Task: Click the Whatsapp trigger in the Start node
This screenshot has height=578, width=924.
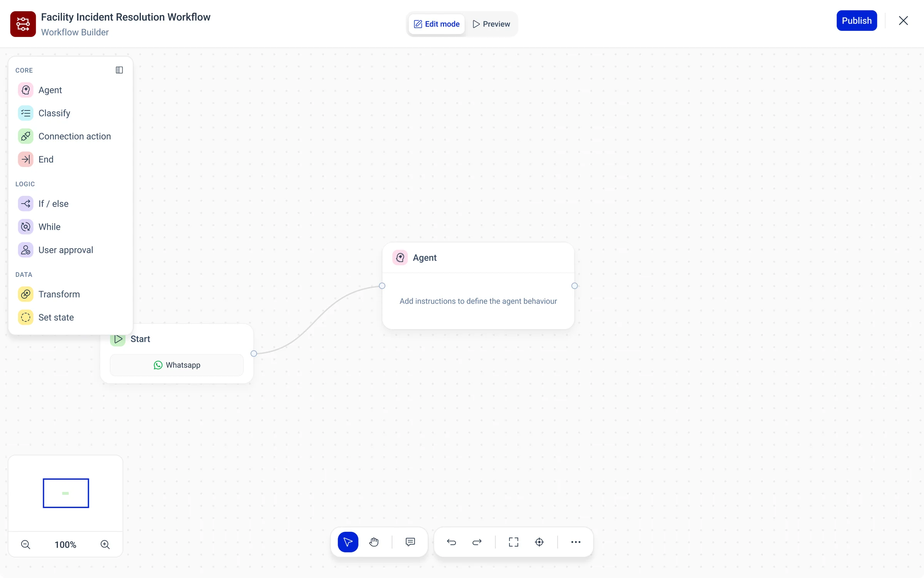Action: (x=177, y=365)
